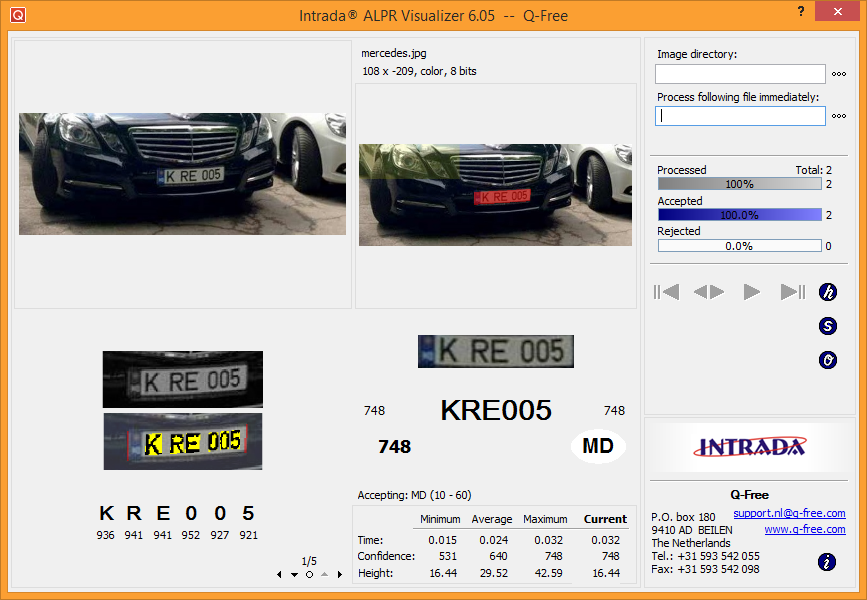Click the Current column header
The height and width of the screenshot is (600, 867).
point(605,519)
